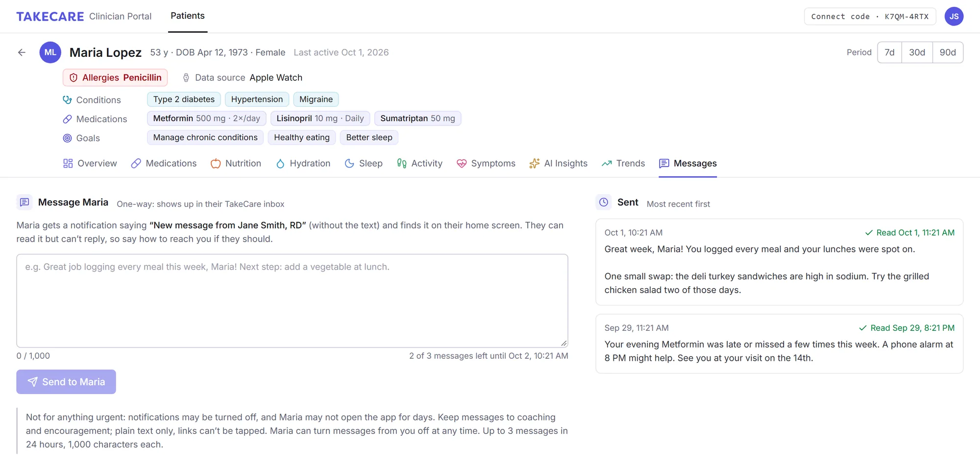Click the Metformin 500 mg chip
The image size is (980, 473).
(x=206, y=118)
